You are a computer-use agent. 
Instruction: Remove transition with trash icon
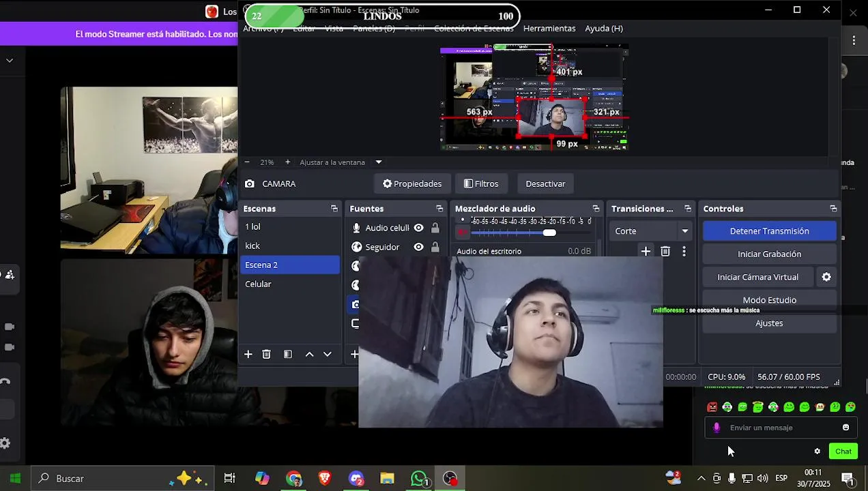pos(665,252)
